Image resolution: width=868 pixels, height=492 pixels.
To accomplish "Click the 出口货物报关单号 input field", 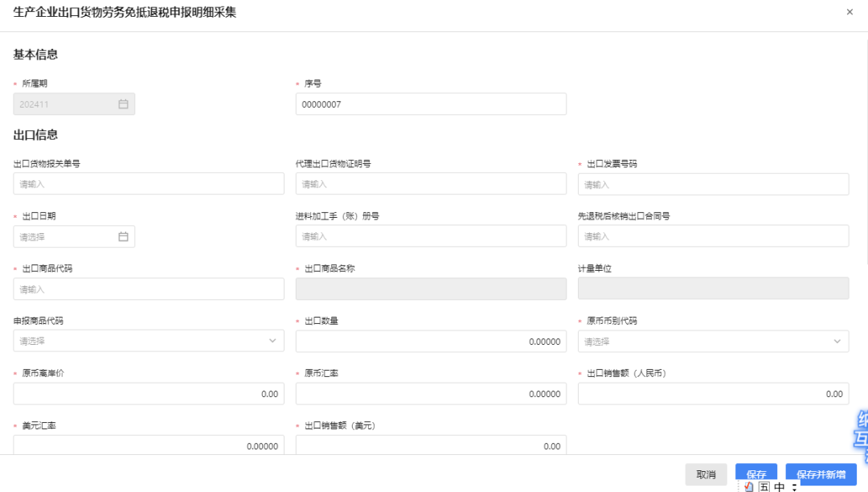I will pyautogui.click(x=149, y=184).
